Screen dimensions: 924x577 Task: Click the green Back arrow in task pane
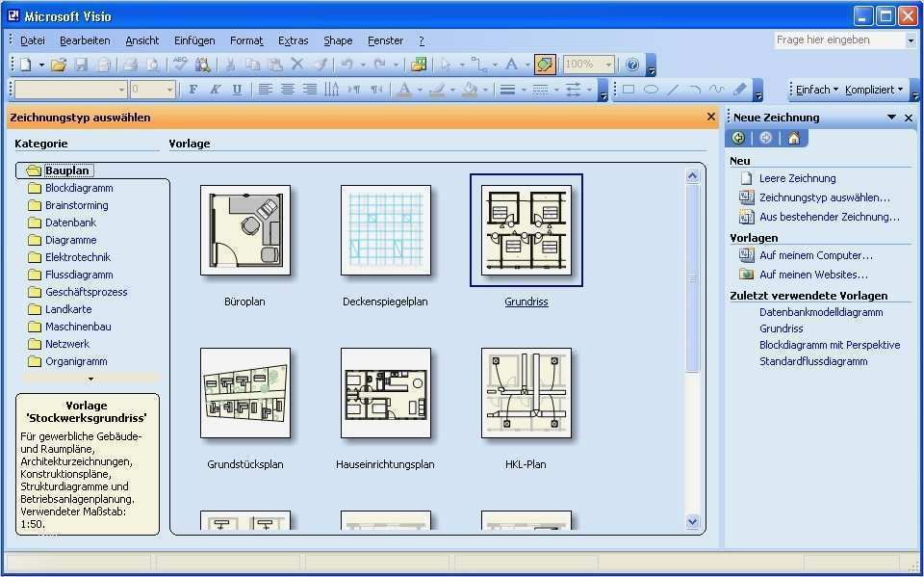pos(738,138)
